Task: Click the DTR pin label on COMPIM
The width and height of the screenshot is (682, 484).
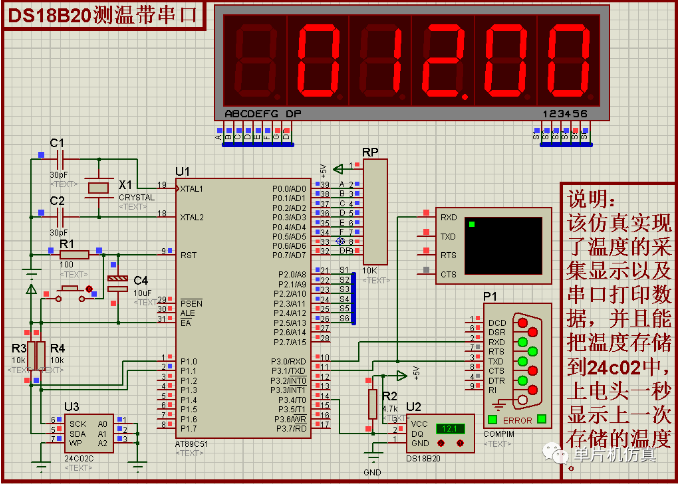Action: point(497,381)
